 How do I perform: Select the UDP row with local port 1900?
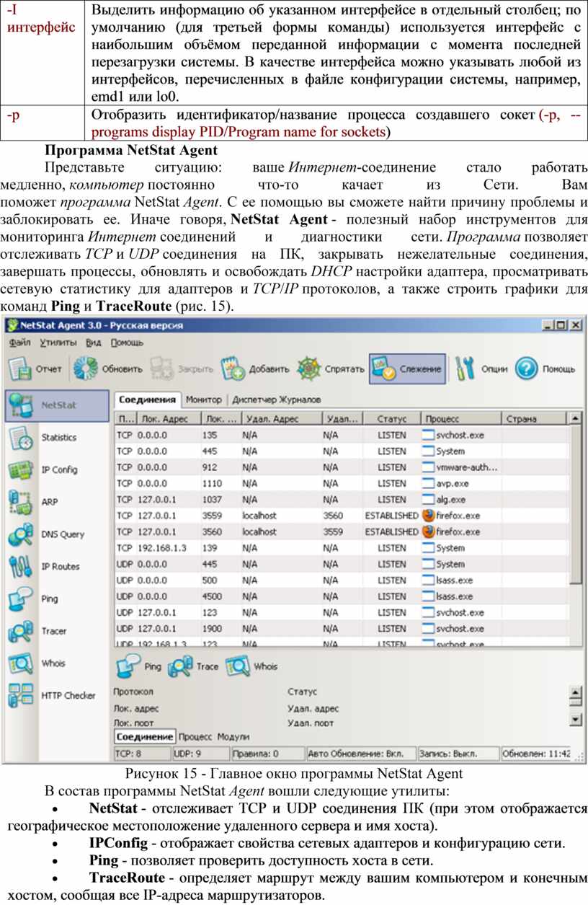pyautogui.click(x=341, y=629)
